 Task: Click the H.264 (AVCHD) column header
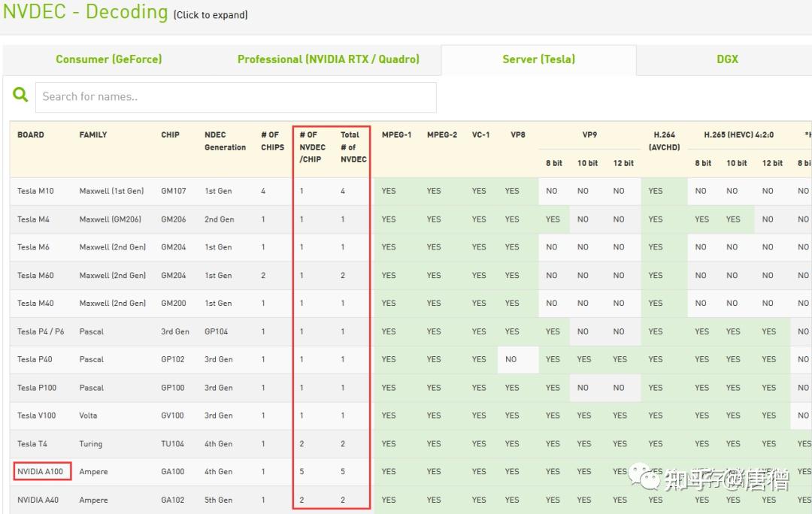pos(665,141)
